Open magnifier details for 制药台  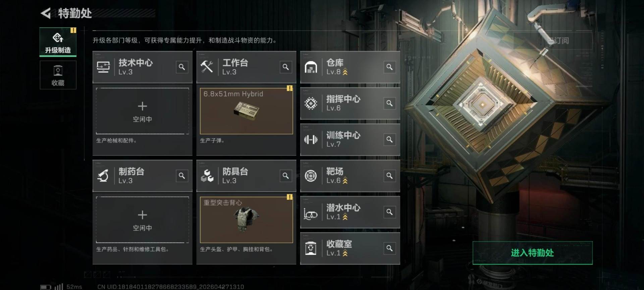click(182, 176)
